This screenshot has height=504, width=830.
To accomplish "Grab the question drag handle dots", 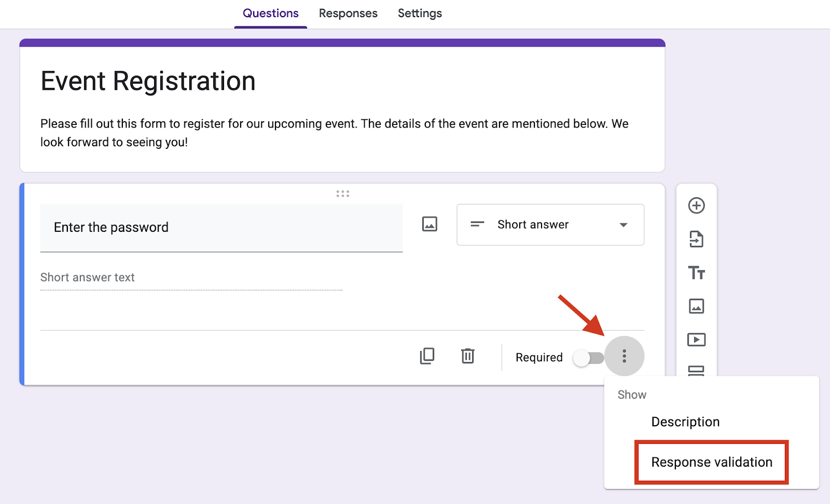I will 342,194.
